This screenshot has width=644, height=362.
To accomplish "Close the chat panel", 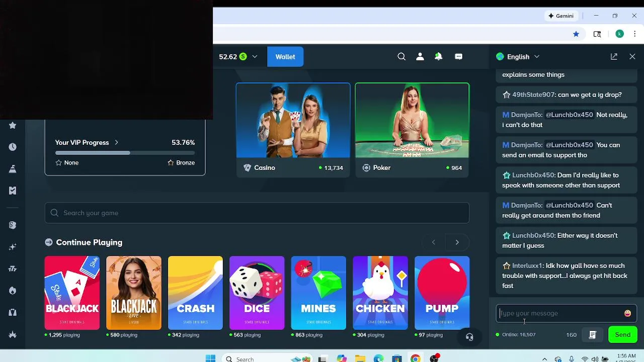I will tap(632, 57).
